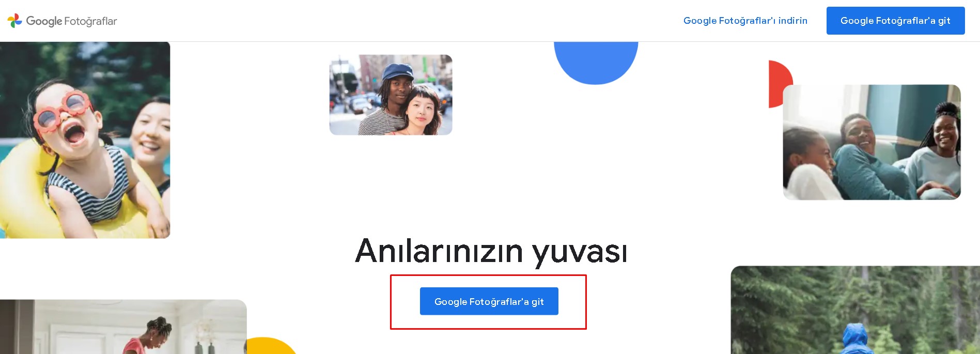Viewport: 980px width, 354px height.
Task: Open the photo of three women laughing on a couch
Action: pos(872,142)
